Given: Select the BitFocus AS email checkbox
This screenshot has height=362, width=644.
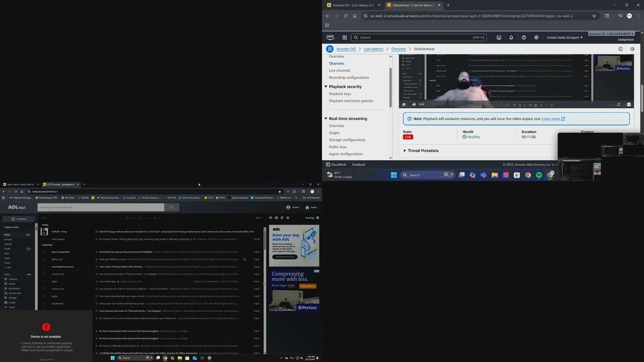Looking at the screenshot, I should 44,259.
